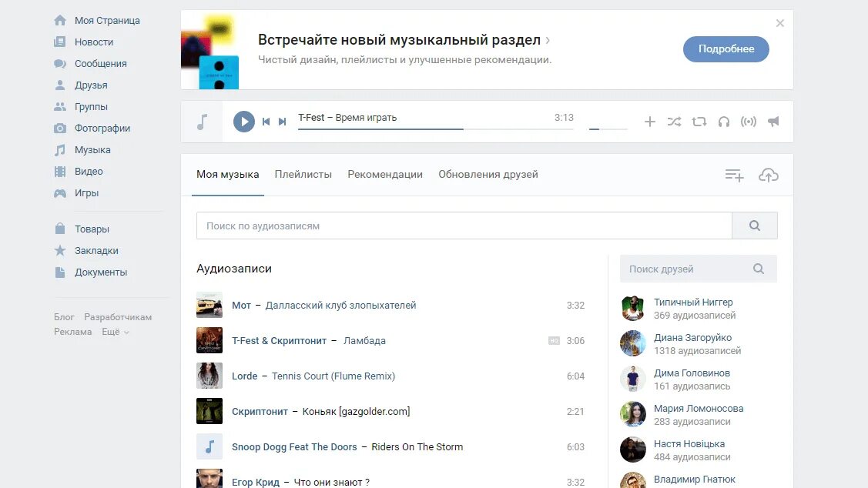Click the megaphone share icon
The width and height of the screenshot is (868, 488).
(773, 122)
